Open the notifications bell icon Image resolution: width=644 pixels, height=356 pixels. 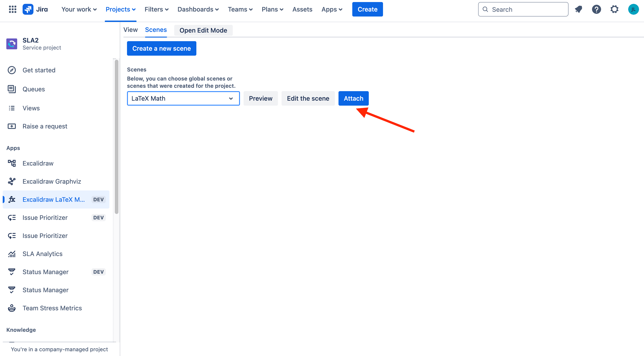pos(578,9)
